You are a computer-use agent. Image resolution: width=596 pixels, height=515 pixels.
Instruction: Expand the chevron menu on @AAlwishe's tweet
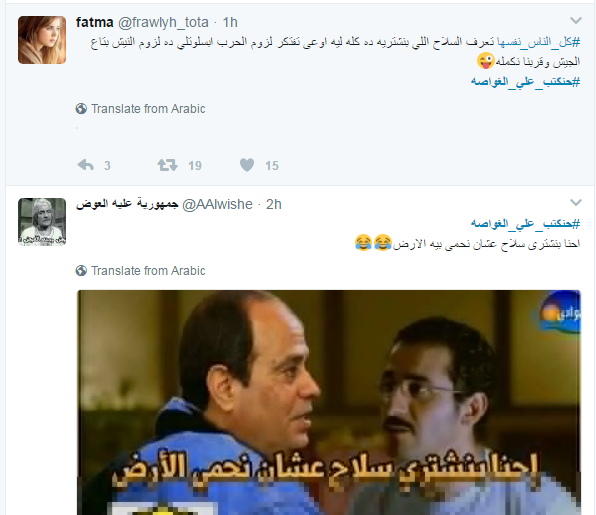tap(576, 203)
